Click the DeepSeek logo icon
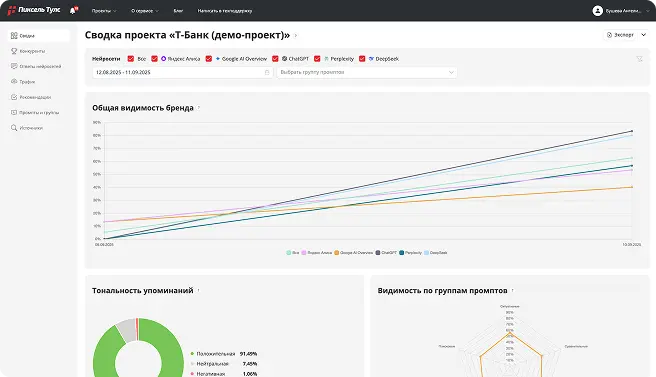Screen dimensions: 656x377 point(371,59)
